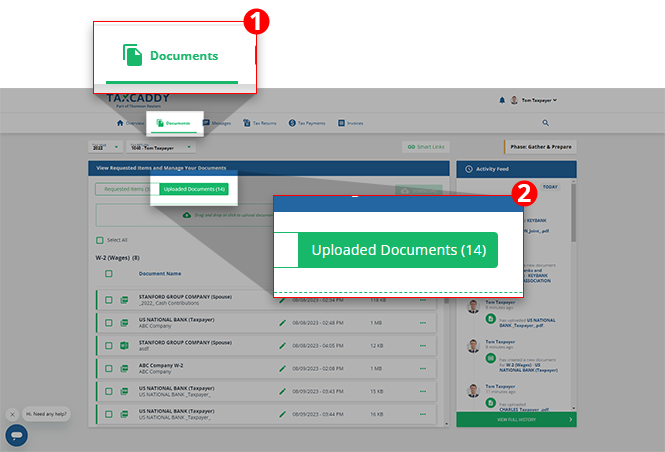
Task: Click the Activity Feed scroll-down arrow
Action: click(x=573, y=408)
